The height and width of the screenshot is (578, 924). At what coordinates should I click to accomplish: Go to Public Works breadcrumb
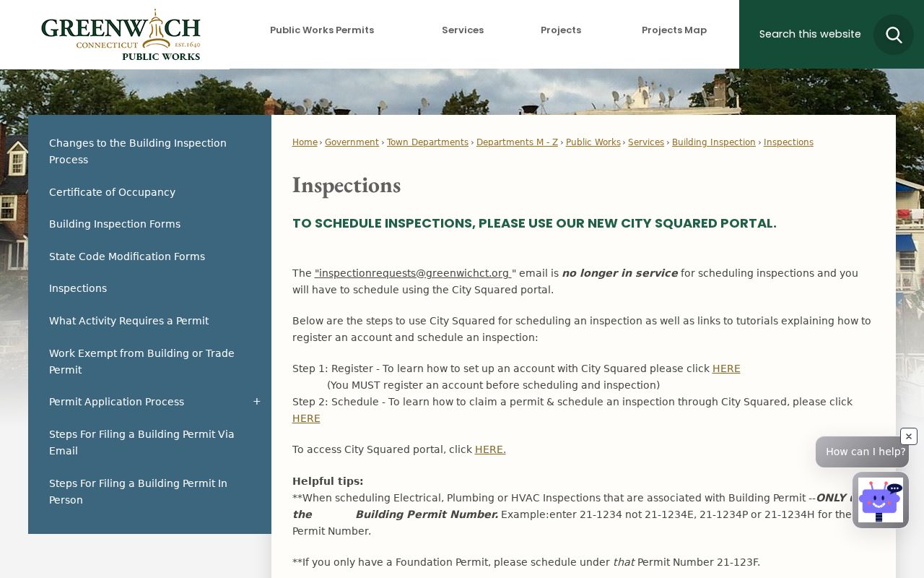coord(593,142)
